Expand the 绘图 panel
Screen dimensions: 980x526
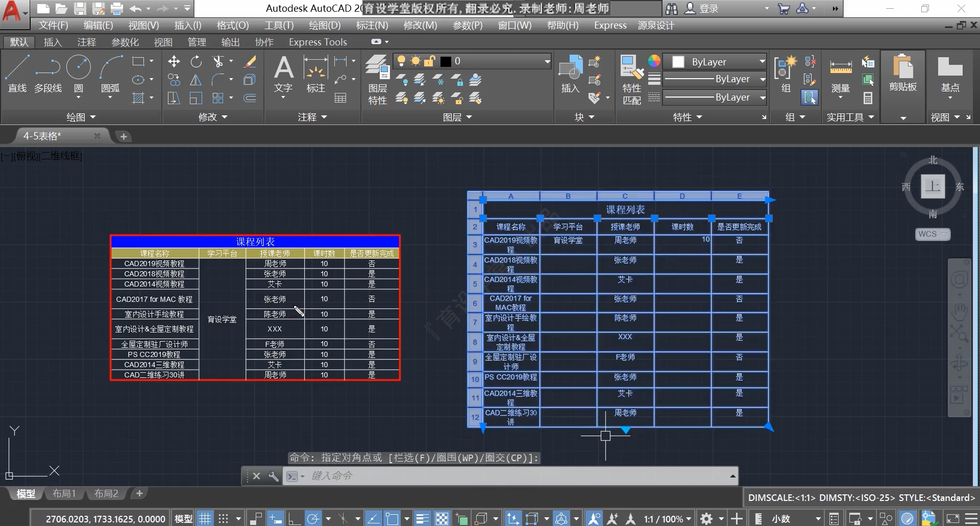point(81,117)
